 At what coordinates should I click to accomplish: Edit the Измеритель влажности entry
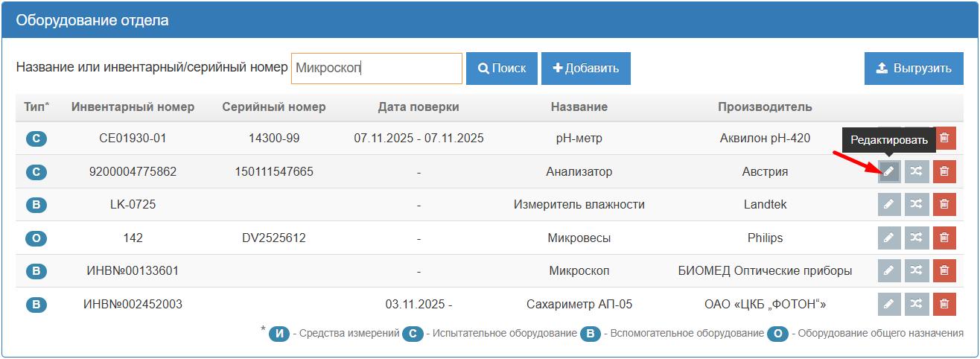[x=888, y=204]
